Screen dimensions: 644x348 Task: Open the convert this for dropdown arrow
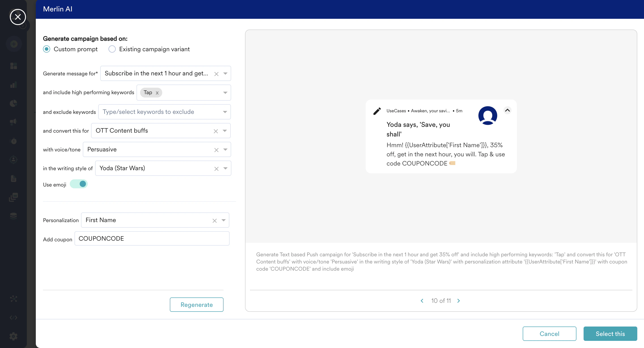pyautogui.click(x=224, y=131)
